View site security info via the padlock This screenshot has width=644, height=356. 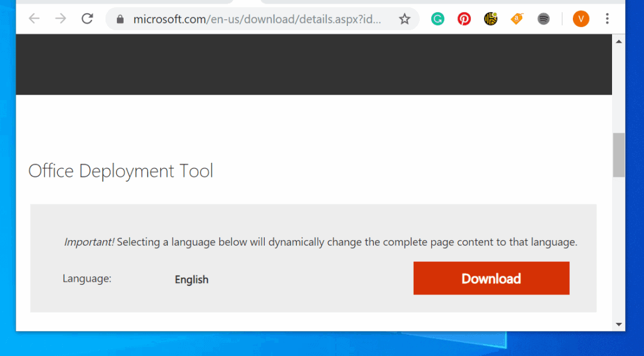click(x=119, y=19)
